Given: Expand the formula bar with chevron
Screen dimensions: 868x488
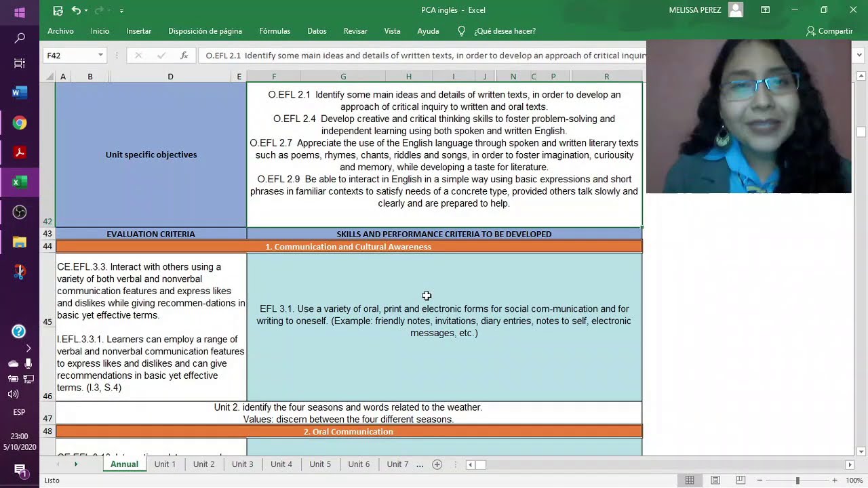Looking at the screenshot, I should 860,56.
